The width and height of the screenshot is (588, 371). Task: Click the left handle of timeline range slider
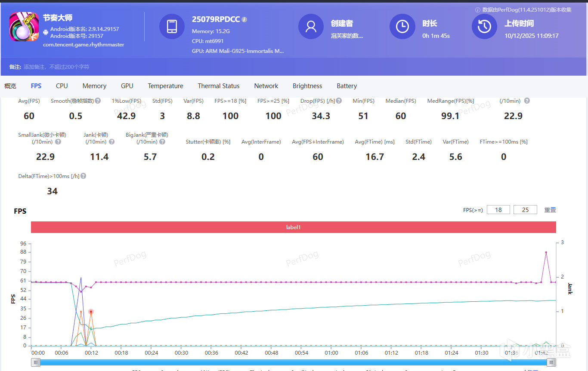[36, 362]
